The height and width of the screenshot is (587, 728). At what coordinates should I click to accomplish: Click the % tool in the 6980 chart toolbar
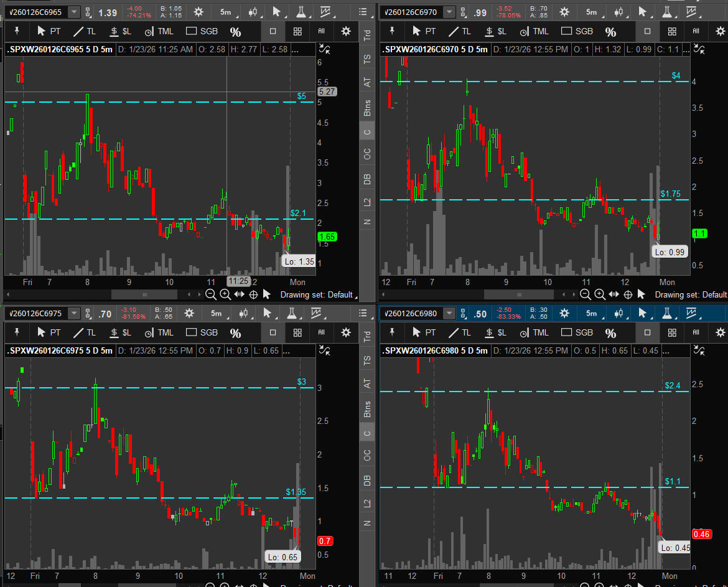click(x=610, y=333)
